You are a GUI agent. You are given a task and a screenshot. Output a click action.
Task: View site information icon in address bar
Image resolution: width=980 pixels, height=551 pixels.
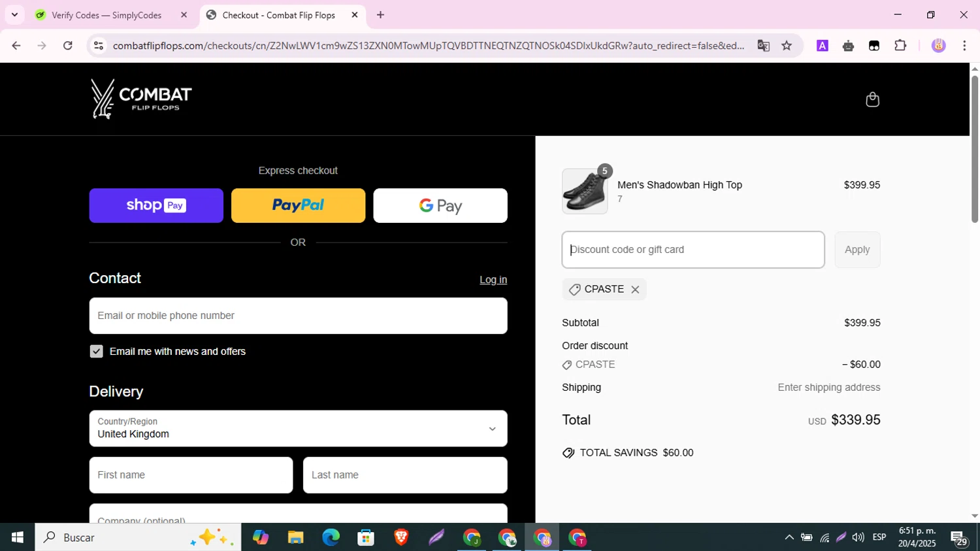[99, 46]
